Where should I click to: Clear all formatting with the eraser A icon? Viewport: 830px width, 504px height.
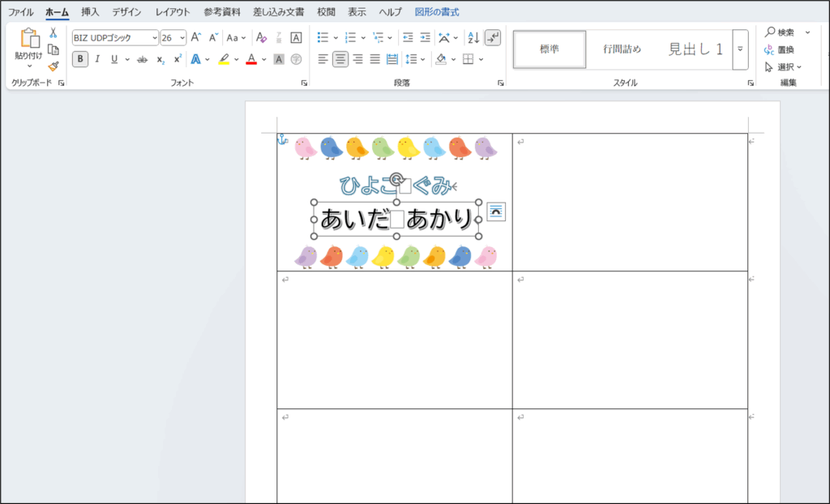click(x=261, y=37)
